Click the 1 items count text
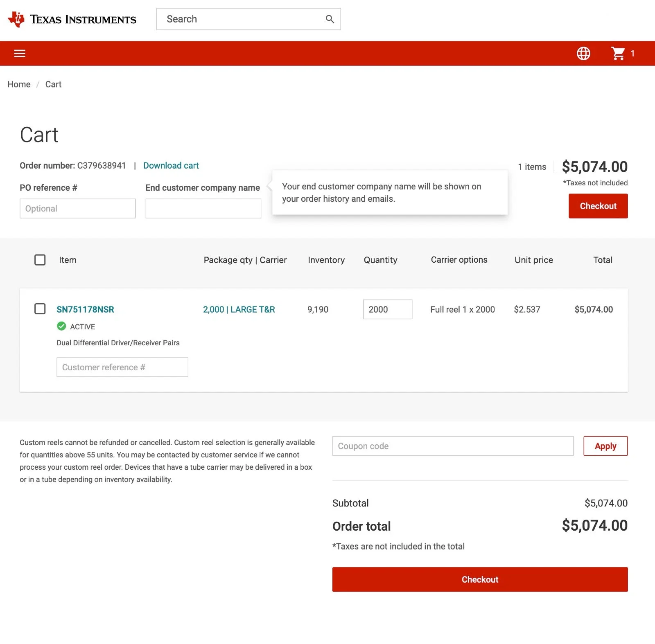Screen dimensions: 655x644 tap(532, 167)
